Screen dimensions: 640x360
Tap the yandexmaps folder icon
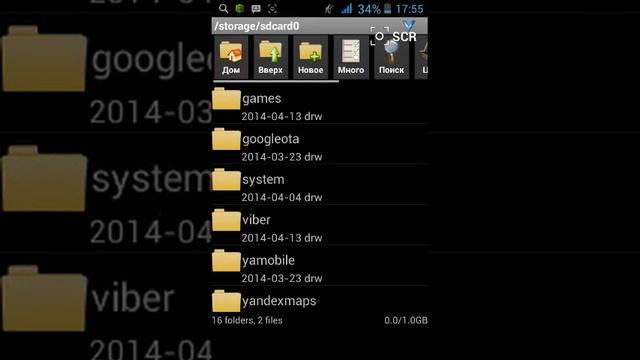(226, 300)
